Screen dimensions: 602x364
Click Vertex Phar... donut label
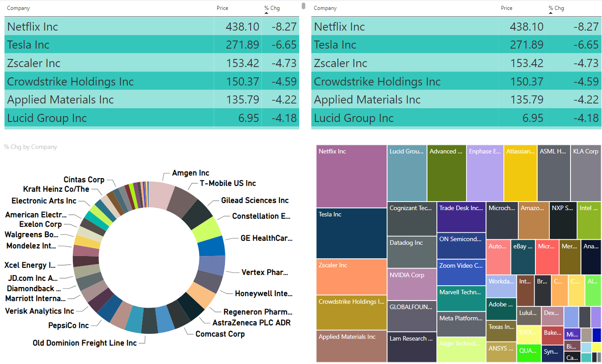pos(265,272)
